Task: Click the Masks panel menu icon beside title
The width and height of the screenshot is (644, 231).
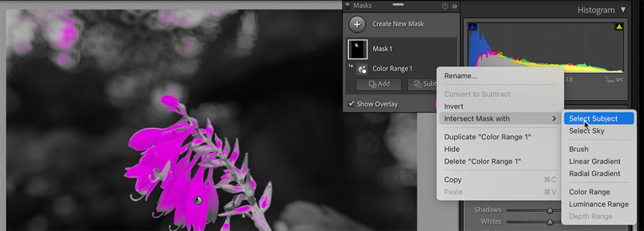Action: [347, 6]
